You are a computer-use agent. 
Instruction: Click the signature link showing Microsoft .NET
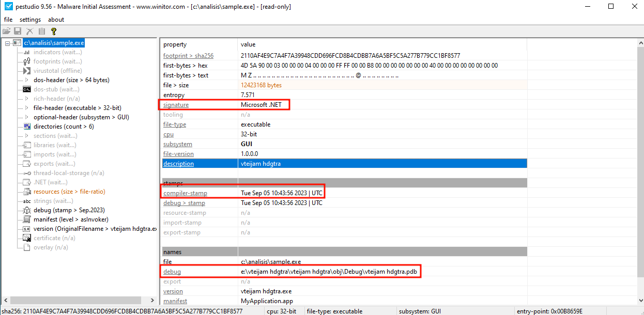[x=178, y=104]
